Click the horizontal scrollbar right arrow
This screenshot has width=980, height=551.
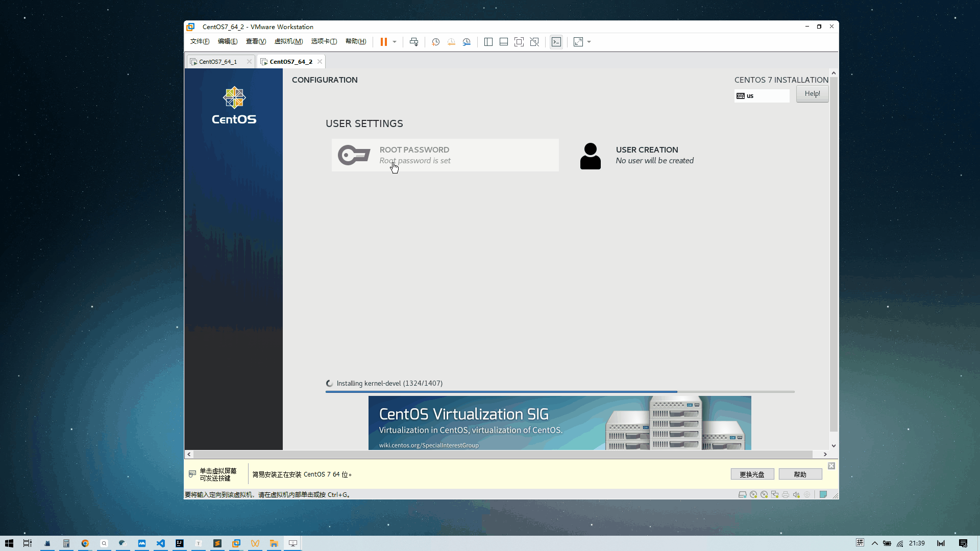[x=825, y=454]
